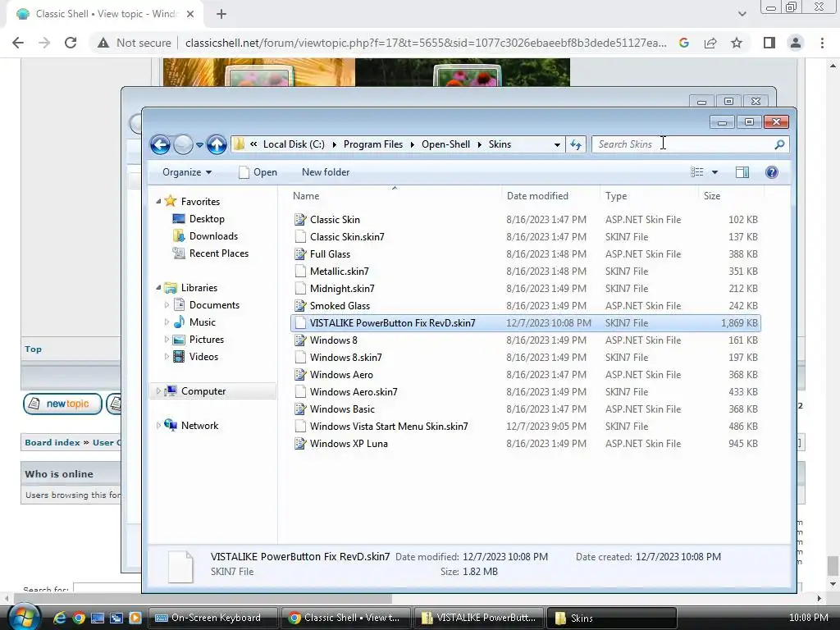Select the Windows XP Luna file icon

pyautogui.click(x=300, y=444)
